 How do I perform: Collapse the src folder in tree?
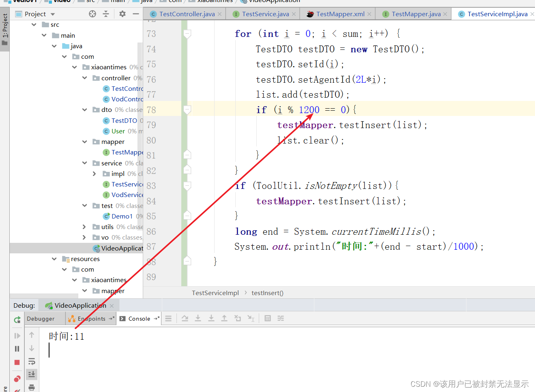click(x=34, y=25)
